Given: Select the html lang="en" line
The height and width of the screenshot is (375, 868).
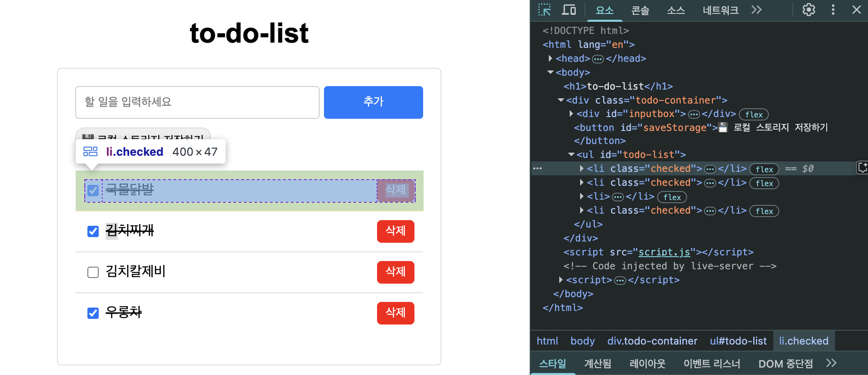Looking at the screenshot, I should point(588,44).
